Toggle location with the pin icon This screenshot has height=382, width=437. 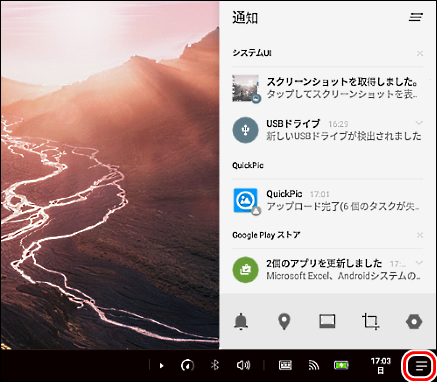click(x=284, y=322)
